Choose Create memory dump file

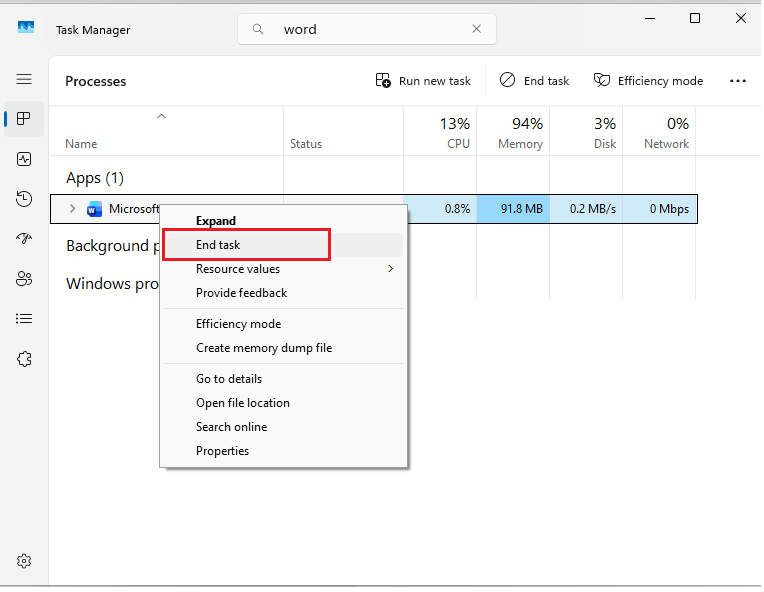(x=283, y=348)
